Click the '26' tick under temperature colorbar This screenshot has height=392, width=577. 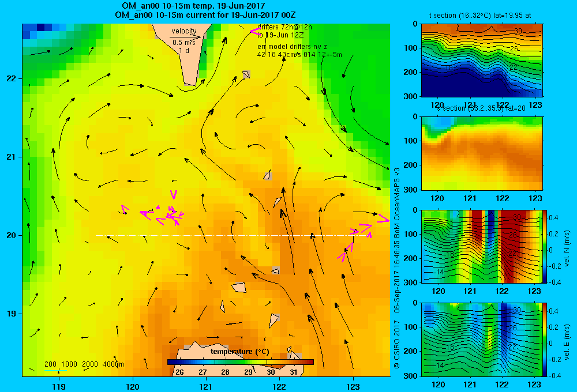coord(179,372)
